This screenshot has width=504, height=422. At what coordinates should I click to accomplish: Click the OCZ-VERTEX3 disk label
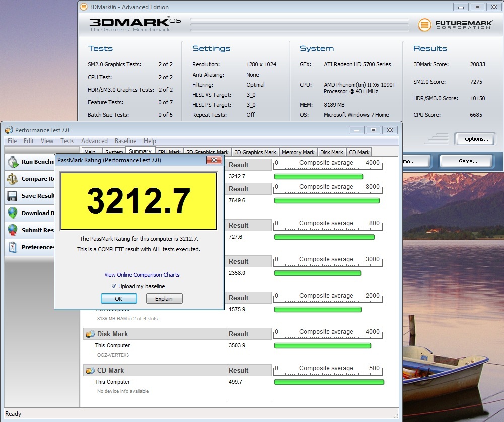click(113, 355)
